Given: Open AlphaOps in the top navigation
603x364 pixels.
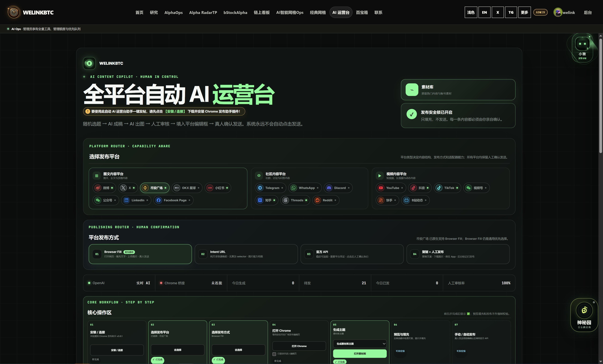Looking at the screenshot, I should (174, 12).
